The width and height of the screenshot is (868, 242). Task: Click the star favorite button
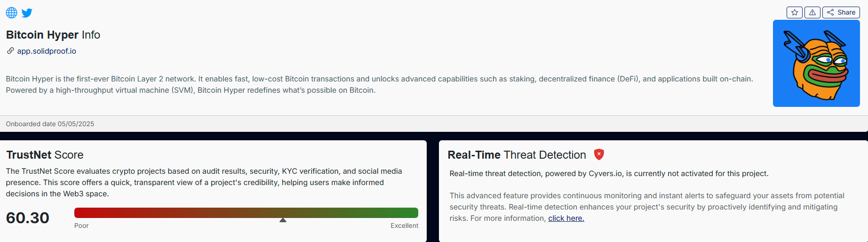[x=794, y=12]
